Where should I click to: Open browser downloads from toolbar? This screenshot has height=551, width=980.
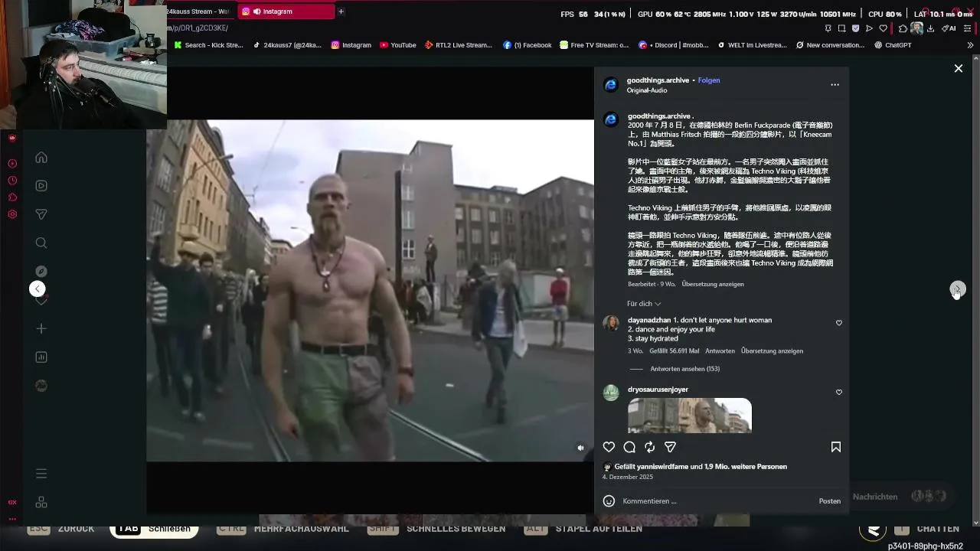coord(930,28)
